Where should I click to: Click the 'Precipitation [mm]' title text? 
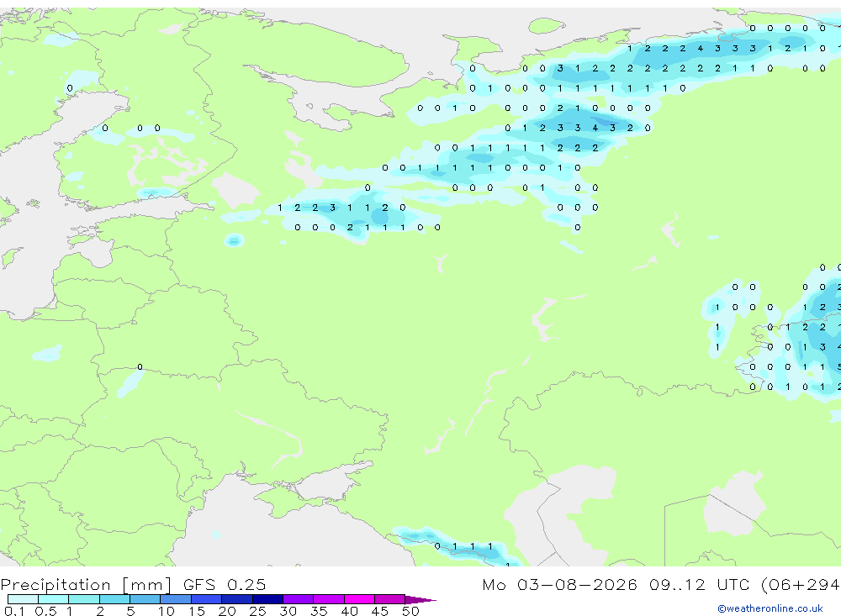tap(86, 585)
